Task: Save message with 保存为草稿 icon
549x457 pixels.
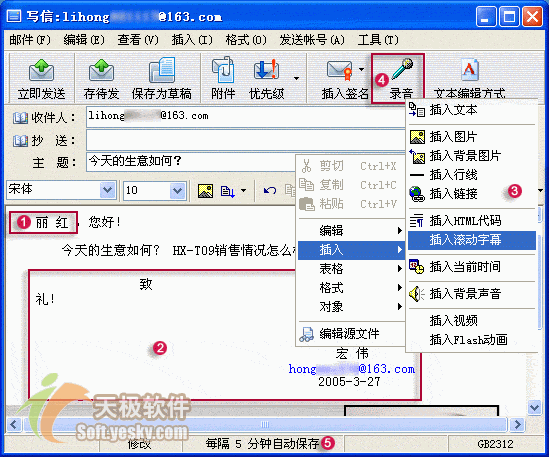Action: click(x=162, y=70)
